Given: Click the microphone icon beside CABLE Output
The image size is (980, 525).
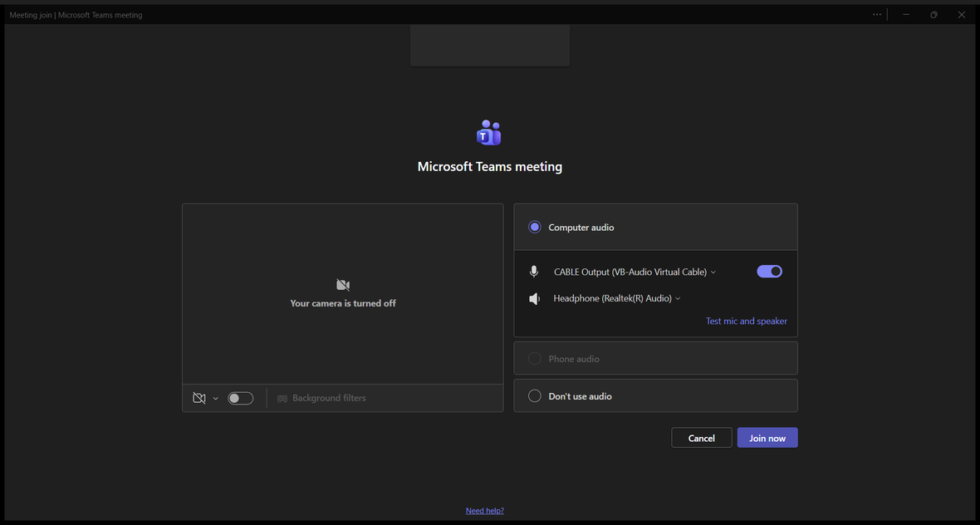Looking at the screenshot, I should click(x=534, y=272).
